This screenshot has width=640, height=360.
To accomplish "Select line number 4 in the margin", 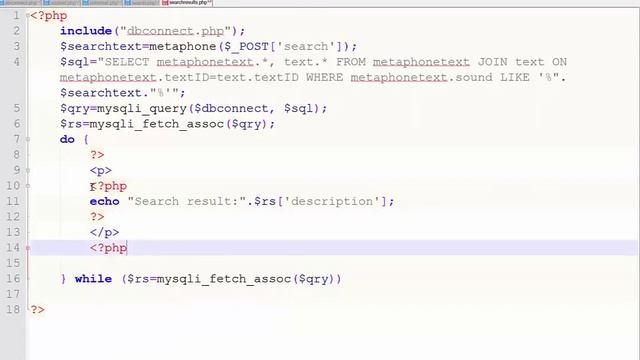I will pos(16,62).
